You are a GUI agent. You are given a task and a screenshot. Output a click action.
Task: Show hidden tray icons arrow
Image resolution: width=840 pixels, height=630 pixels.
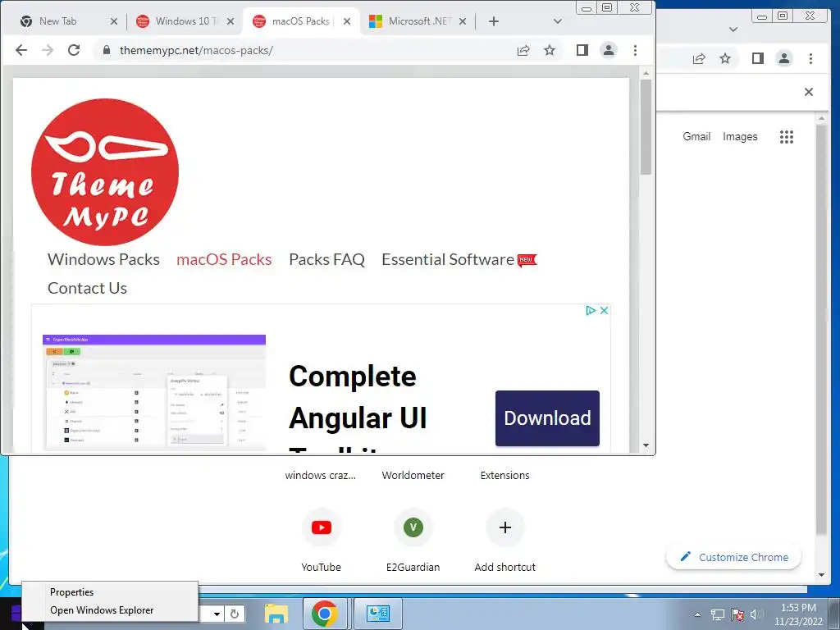(x=697, y=614)
